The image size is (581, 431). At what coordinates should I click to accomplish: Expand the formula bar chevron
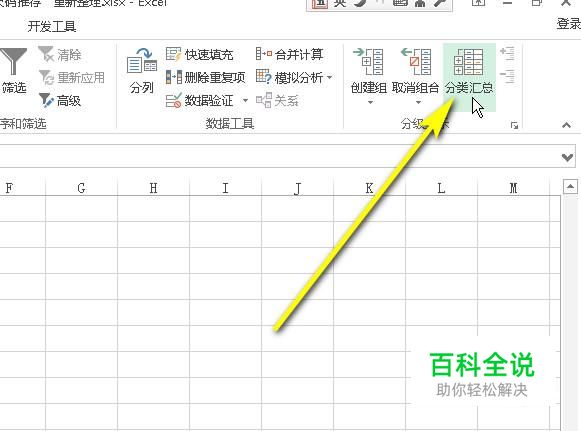[567, 158]
